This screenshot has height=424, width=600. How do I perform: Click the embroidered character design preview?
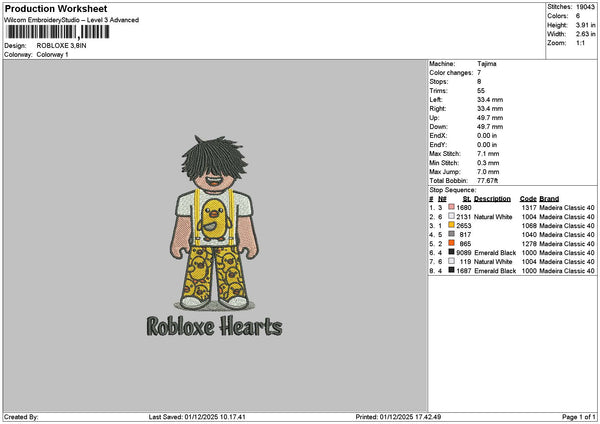click(x=214, y=223)
